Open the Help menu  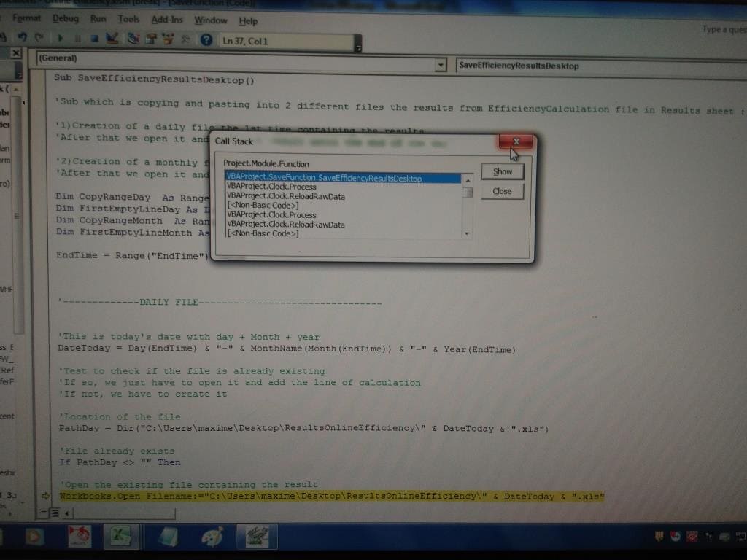click(248, 21)
